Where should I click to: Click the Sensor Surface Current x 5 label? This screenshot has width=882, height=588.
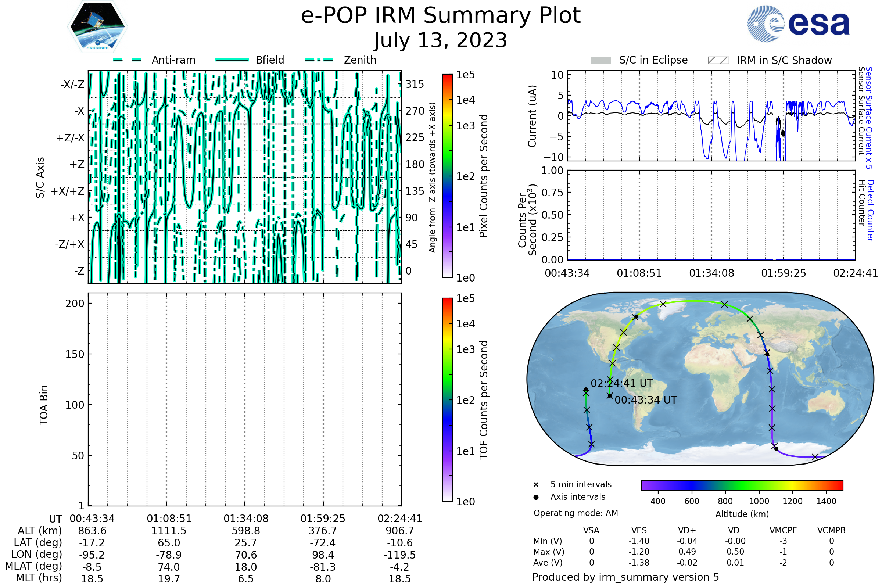click(x=869, y=118)
